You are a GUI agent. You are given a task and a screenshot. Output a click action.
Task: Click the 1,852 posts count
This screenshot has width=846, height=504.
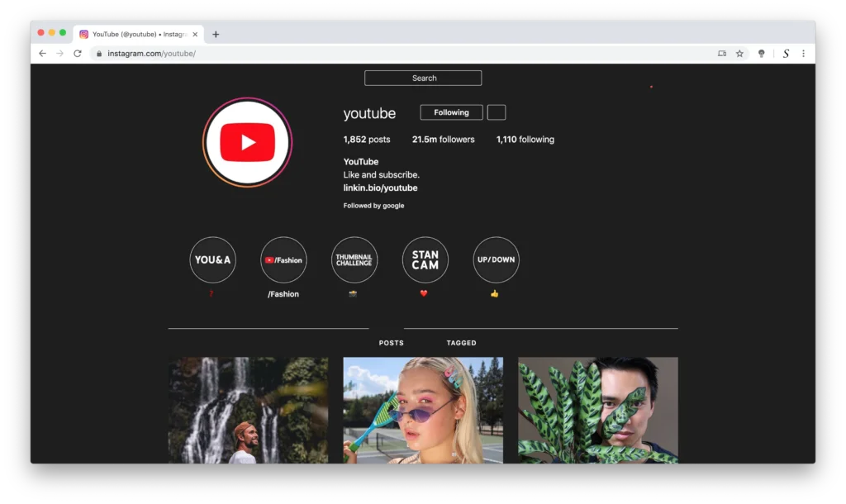pyautogui.click(x=367, y=140)
